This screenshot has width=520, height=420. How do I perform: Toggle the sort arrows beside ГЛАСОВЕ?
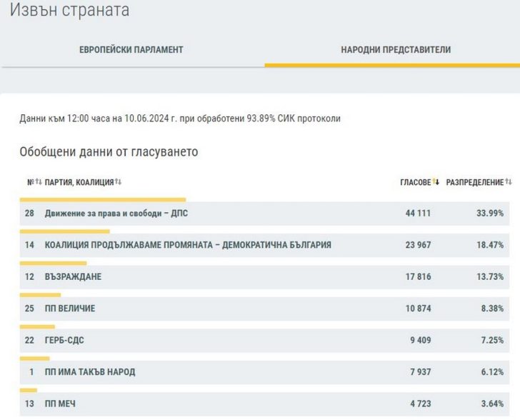(x=436, y=182)
